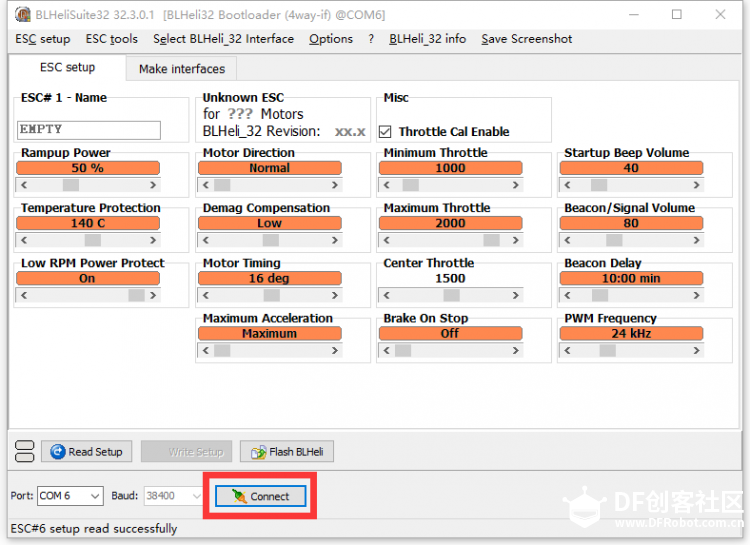Image resolution: width=750 pixels, height=545 pixels.
Task: Decrease Motor Timing with left arrow
Action: tap(206, 295)
